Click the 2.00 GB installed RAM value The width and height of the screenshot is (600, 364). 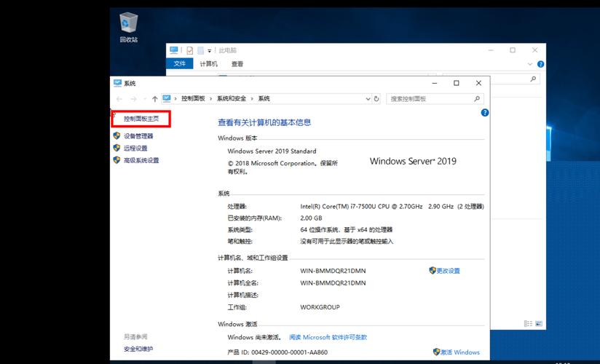point(311,218)
